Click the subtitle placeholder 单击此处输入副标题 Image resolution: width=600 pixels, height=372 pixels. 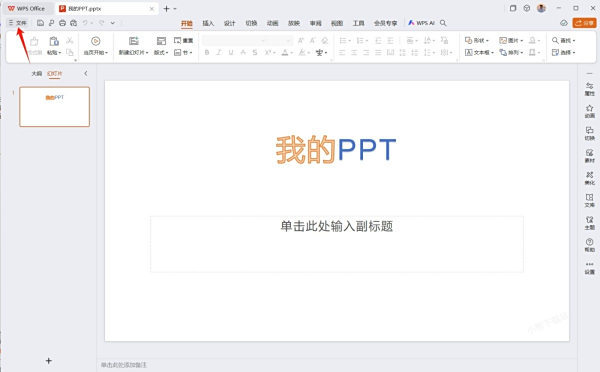[x=337, y=244]
